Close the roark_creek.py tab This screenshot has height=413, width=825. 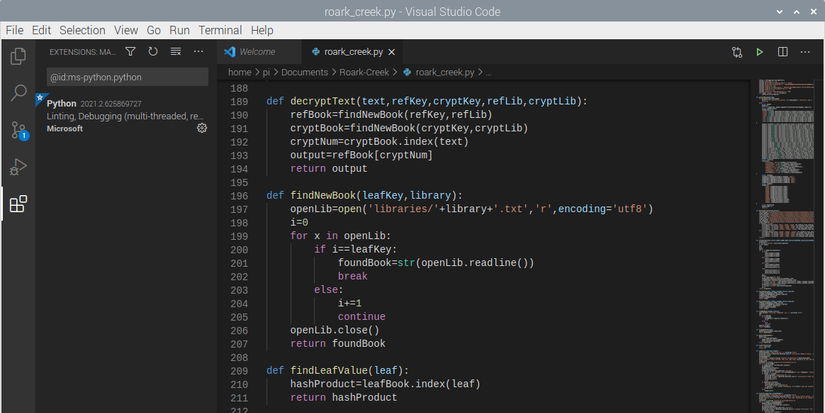pos(391,52)
